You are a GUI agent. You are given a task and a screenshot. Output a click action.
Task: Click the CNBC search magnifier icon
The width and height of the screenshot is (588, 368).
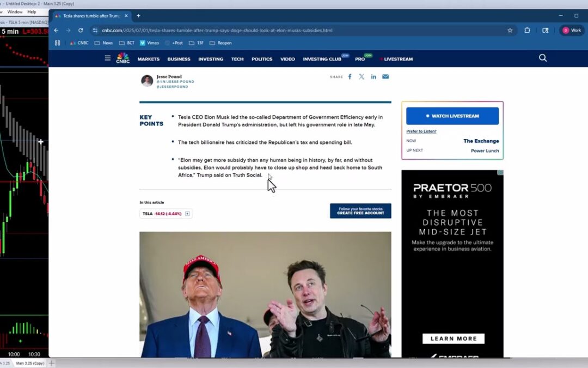[x=543, y=58]
